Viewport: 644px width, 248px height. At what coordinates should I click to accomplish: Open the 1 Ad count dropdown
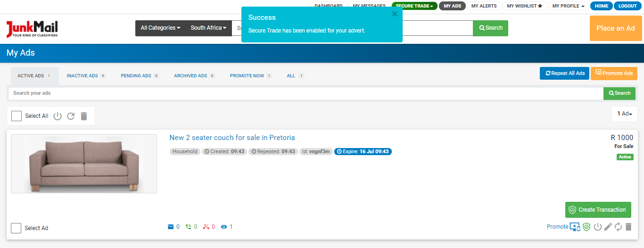[x=625, y=114]
